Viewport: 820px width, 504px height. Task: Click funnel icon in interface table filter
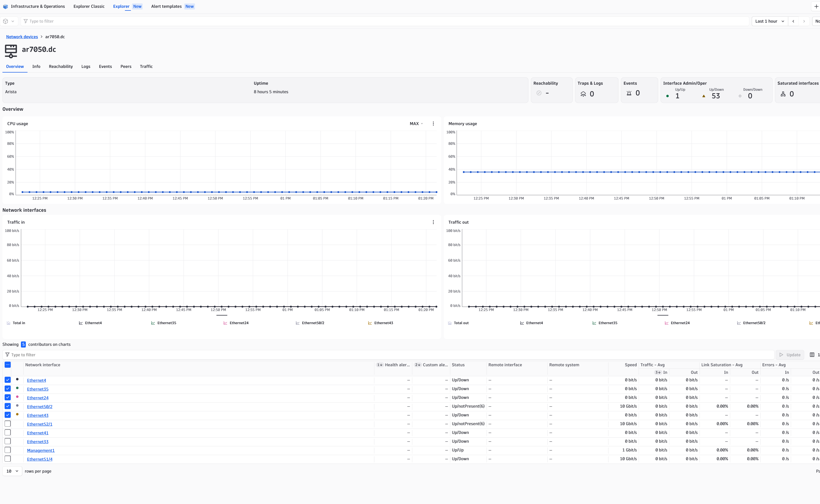point(7,355)
